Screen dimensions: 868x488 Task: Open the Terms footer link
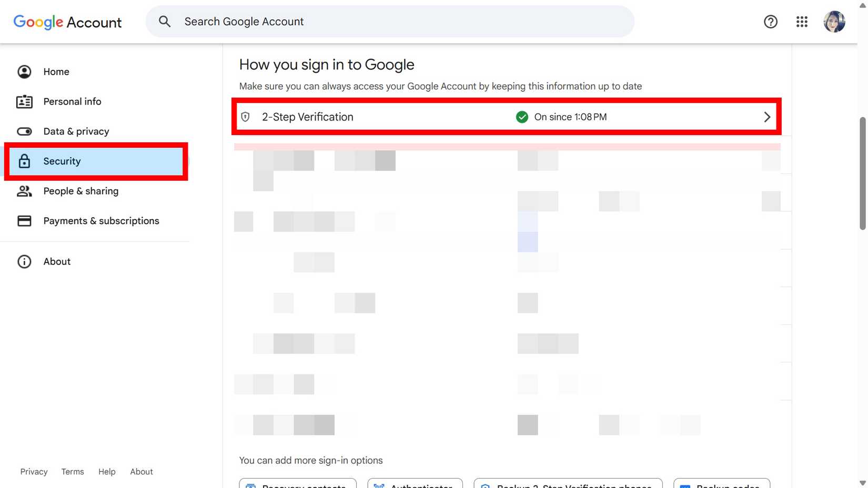(x=72, y=471)
